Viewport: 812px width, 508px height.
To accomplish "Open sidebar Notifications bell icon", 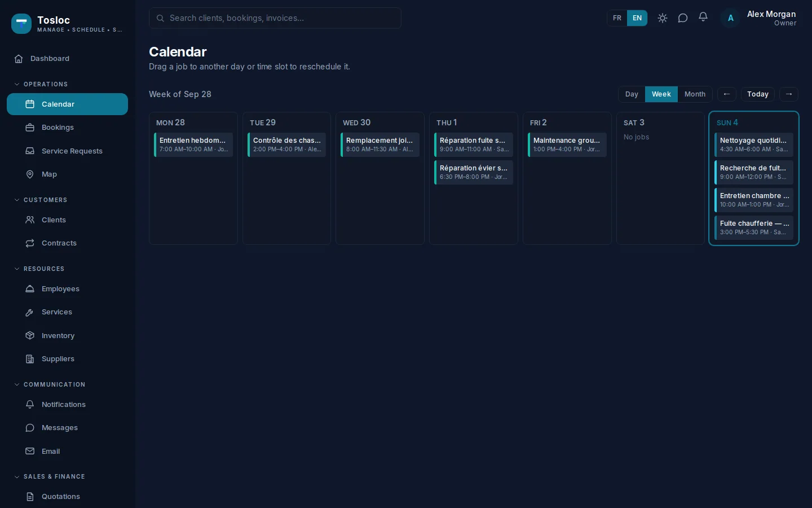I will point(30,405).
